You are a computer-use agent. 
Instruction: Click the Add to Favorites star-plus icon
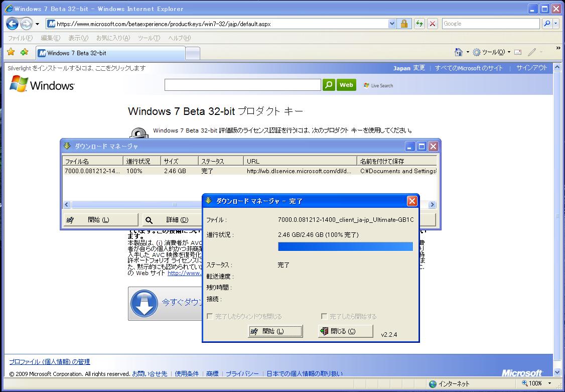[x=25, y=52]
